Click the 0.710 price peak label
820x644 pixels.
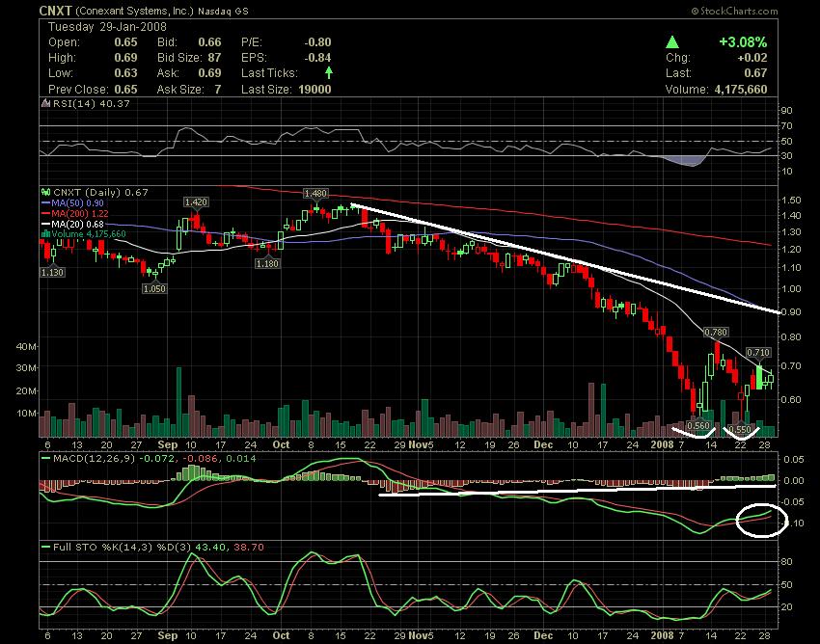[x=757, y=352]
